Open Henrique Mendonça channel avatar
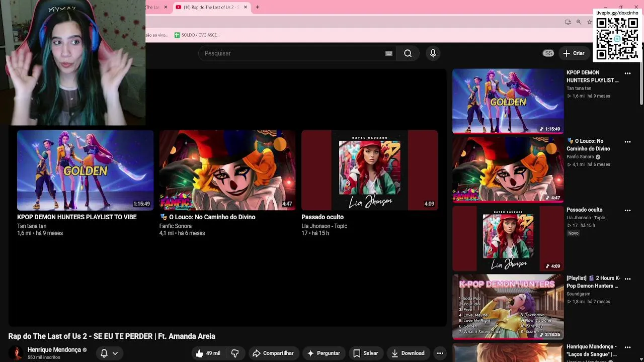This screenshot has height=362, width=644. [16, 353]
